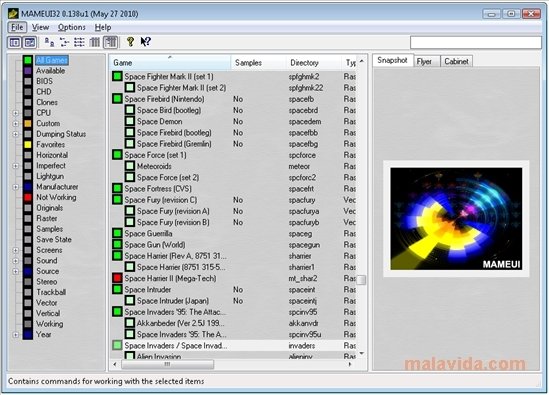Switch to small icons view
This screenshot has width=549, height=395.
64,42
